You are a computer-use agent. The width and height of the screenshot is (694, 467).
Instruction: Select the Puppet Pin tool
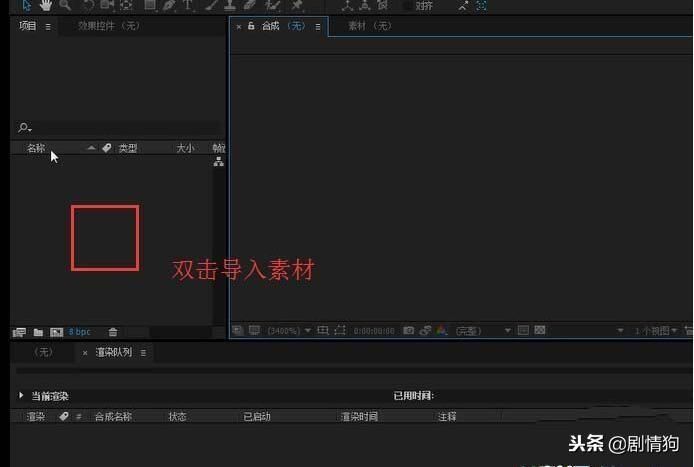[x=297, y=5]
